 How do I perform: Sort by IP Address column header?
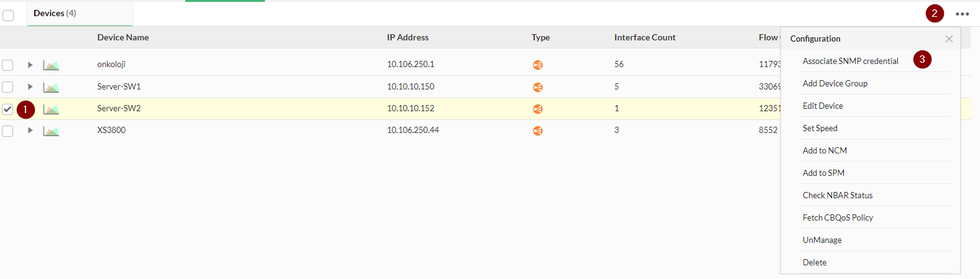(x=408, y=37)
